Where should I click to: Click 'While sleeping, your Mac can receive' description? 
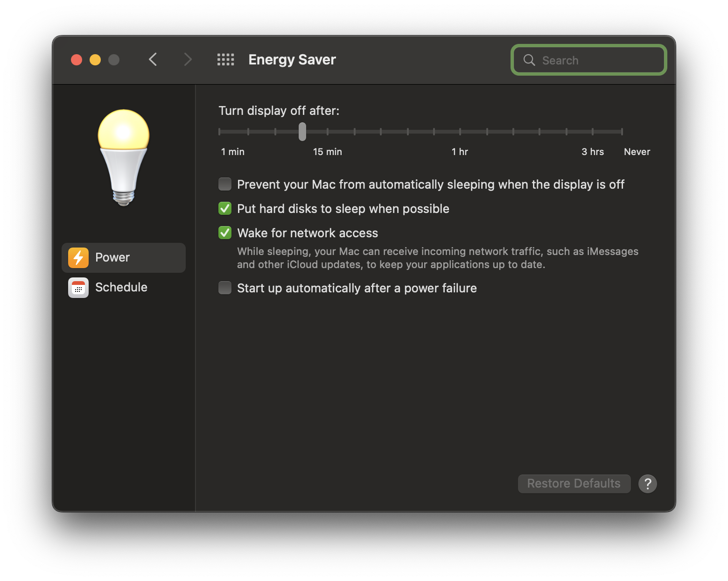pyautogui.click(x=438, y=258)
